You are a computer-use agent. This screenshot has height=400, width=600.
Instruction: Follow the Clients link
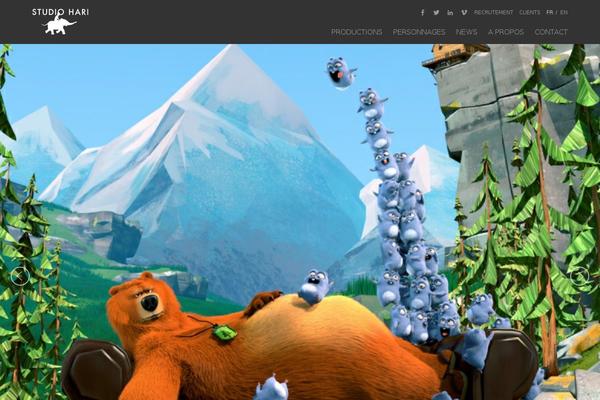[x=530, y=13]
